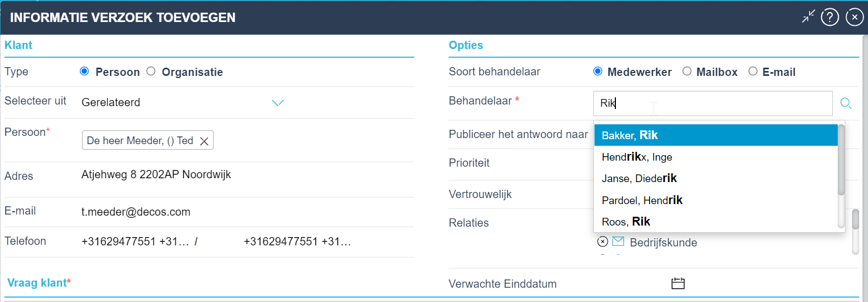Choose E-mail as Soort behandelaar
Screen dimensions: 868x302
coord(753,71)
